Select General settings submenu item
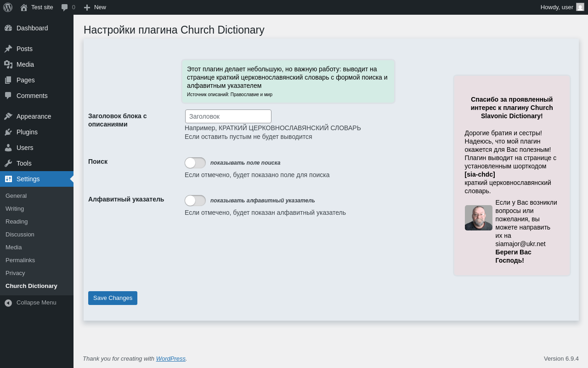This screenshot has height=368, width=588. tap(16, 195)
